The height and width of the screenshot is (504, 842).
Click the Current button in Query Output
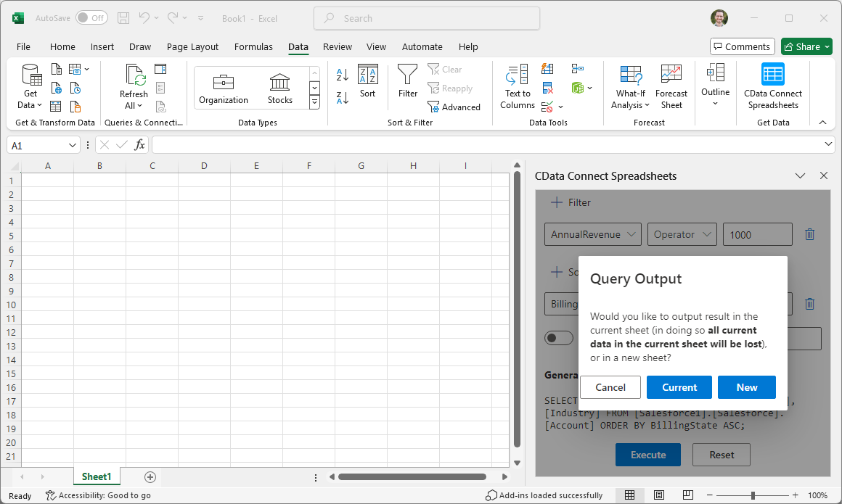(x=679, y=387)
